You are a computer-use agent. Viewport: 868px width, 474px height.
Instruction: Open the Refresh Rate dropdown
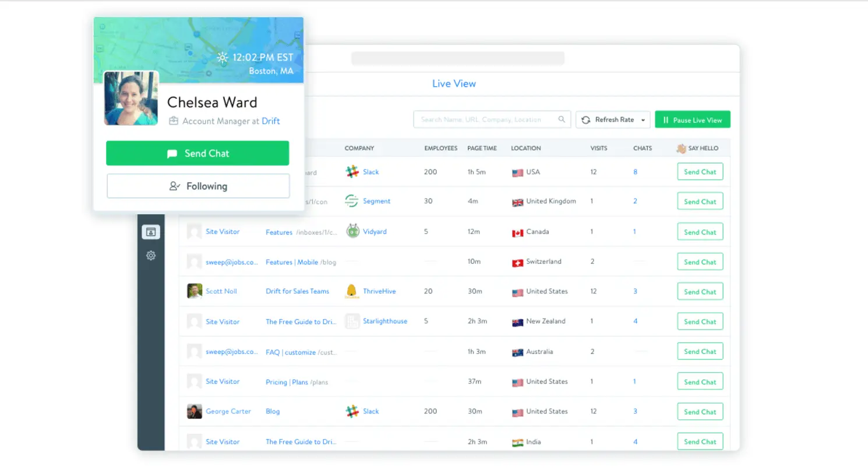pyautogui.click(x=613, y=120)
